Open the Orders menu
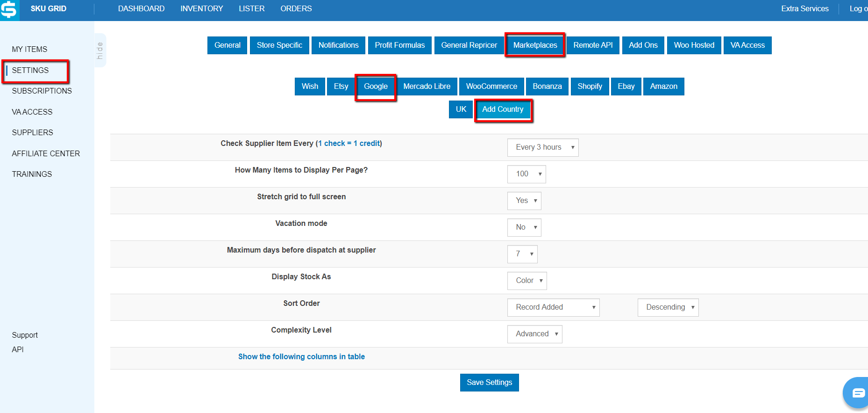868x413 pixels. pyautogui.click(x=296, y=9)
